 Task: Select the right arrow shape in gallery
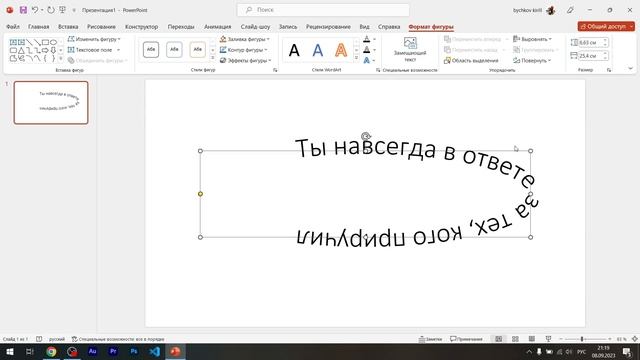pyautogui.click(x=45, y=50)
